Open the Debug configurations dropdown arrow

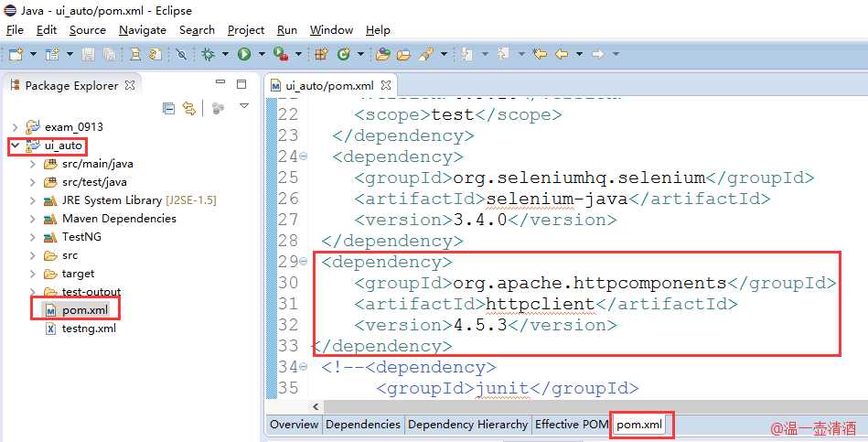225,54
